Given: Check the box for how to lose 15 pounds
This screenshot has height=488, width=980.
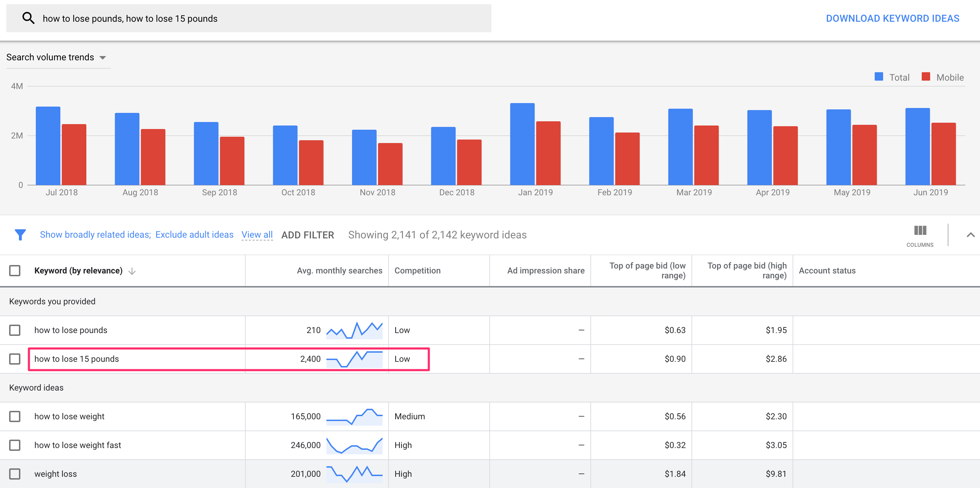Looking at the screenshot, I should pos(15,359).
